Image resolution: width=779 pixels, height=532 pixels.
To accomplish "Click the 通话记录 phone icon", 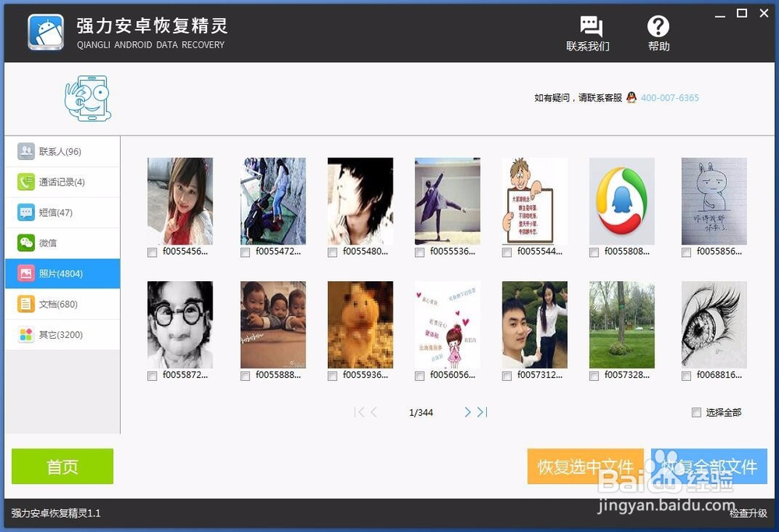I will (26, 181).
